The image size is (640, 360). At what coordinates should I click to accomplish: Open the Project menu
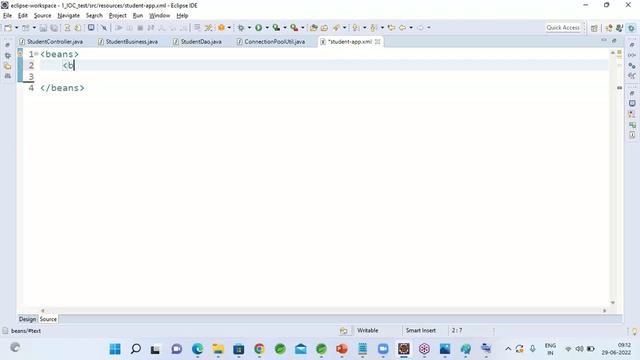(118, 16)
